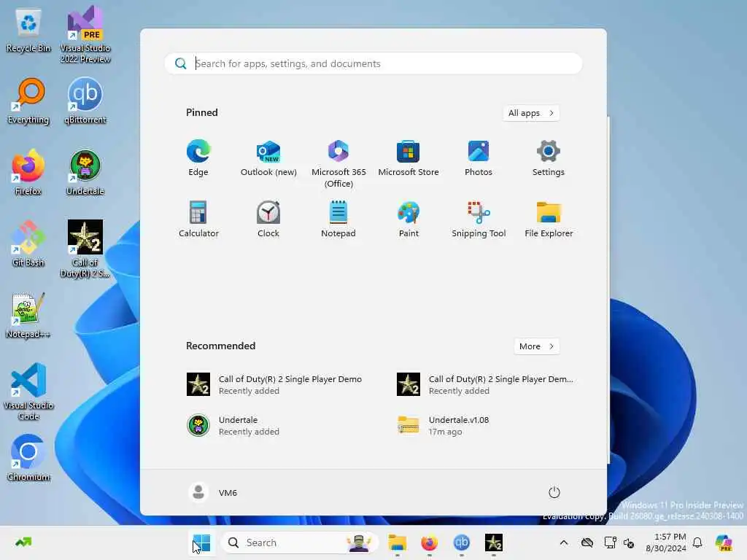747x560 pixels.
Task: Click the Recycle Bin desktop icon
Action: [x=28, y=31]
